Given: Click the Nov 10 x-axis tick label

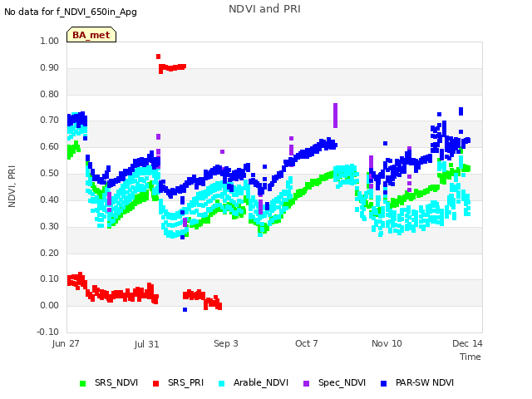Looking at the screenshot, I should click(387, 343).
